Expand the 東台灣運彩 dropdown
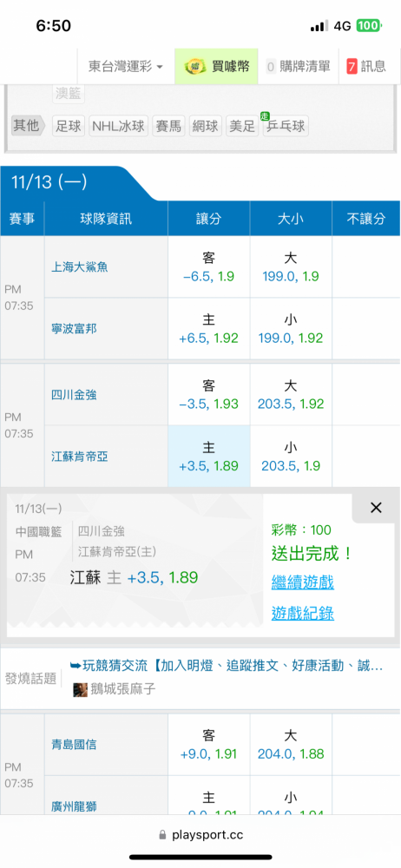Image resolution: width=401 pixels, height=868 pixels. pyautogui.click(x=126, y=67)
